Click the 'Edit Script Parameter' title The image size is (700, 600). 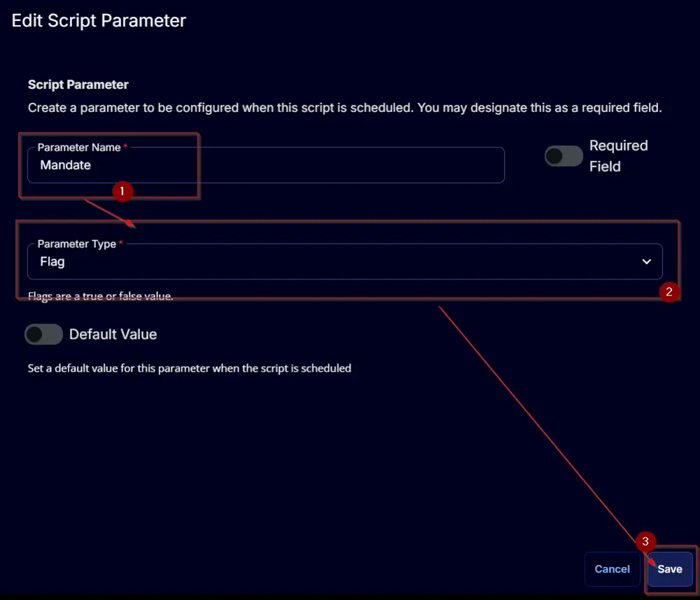[99, 20]
